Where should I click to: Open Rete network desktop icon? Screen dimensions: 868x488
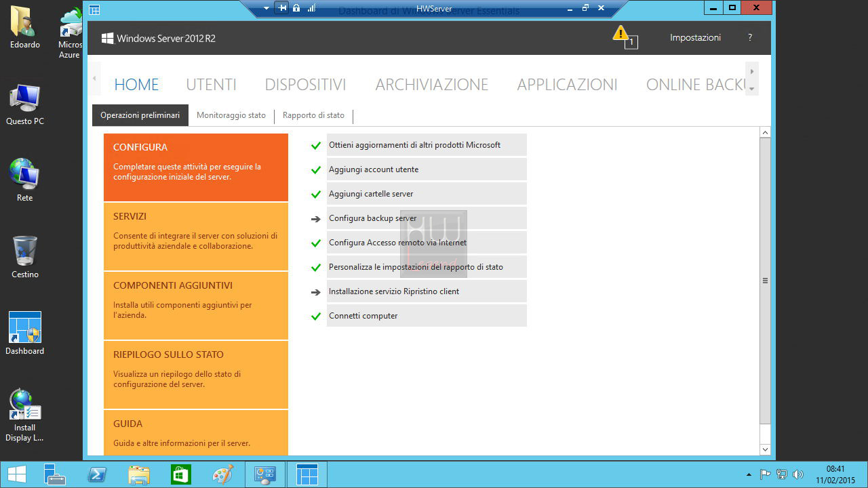pyautogui.click(x=25, y=180)
